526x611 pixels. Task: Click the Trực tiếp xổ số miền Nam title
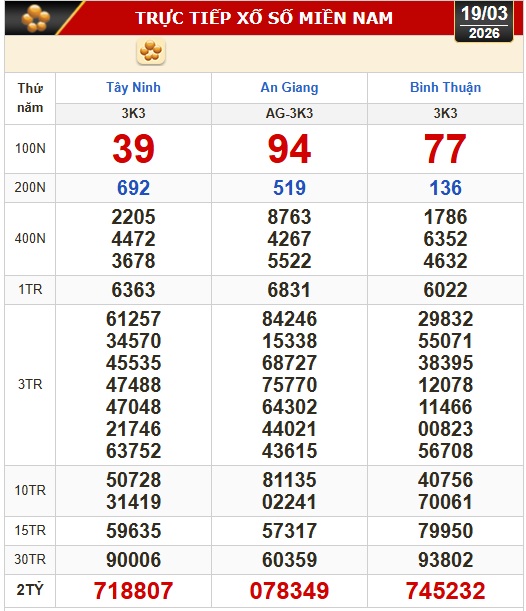(264, 18)
